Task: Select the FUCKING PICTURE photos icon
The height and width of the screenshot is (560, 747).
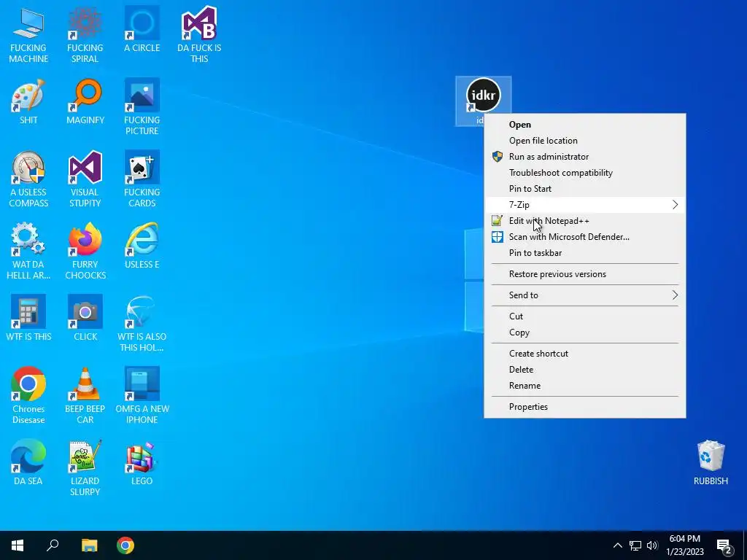Action: [142, 96]
